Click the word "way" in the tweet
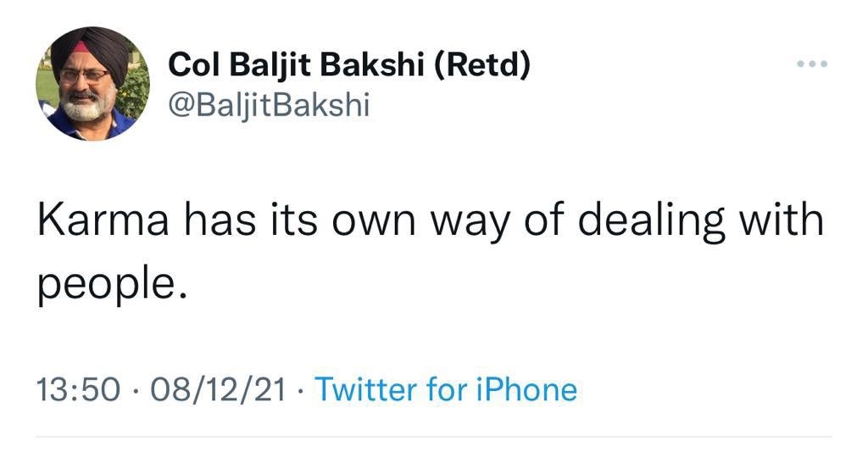Viewport: 868px width, 458px height. pyautogui.click(x=471, y=221)
